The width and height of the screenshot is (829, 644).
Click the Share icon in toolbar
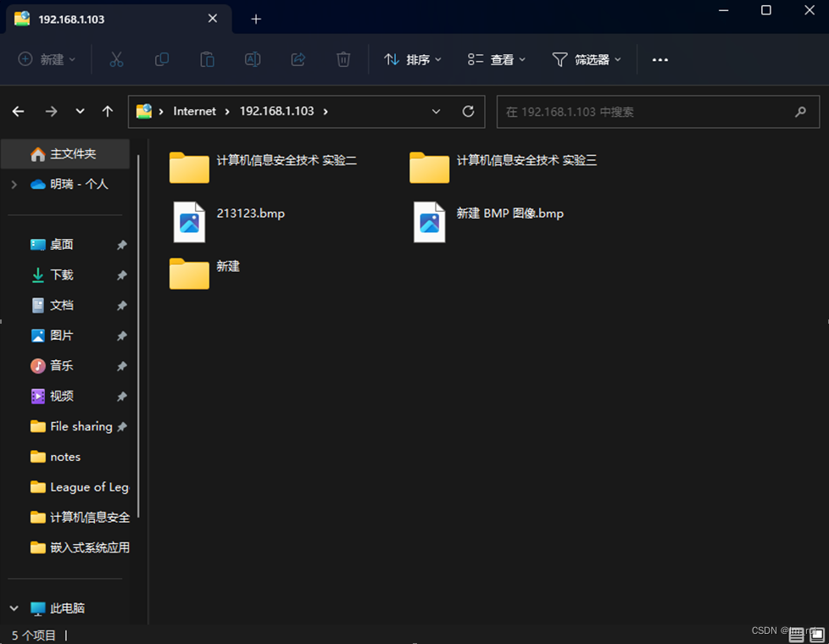coord(298,59)
